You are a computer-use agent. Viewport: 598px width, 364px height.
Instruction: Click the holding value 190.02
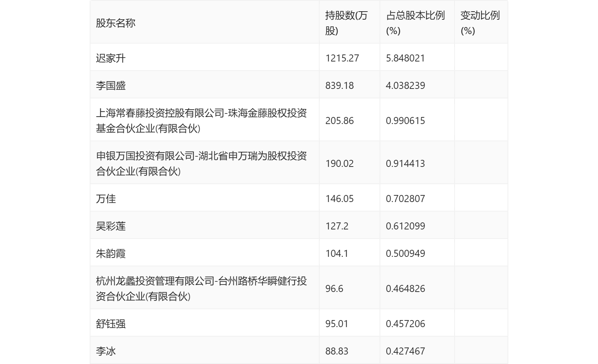tap(340, 163)
